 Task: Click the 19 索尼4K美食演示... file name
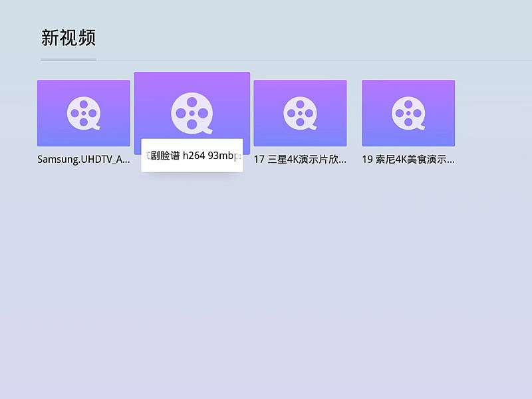click(x=408, y=159)
